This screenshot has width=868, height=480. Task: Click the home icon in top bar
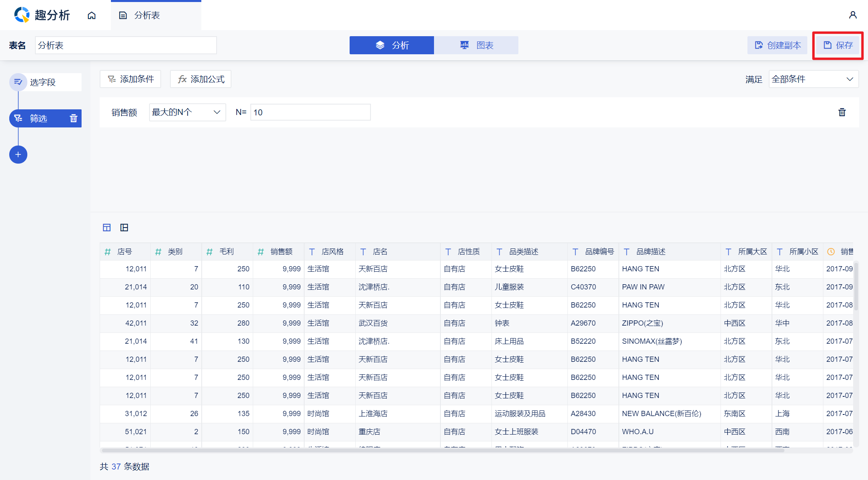click(x=92, y=15)
